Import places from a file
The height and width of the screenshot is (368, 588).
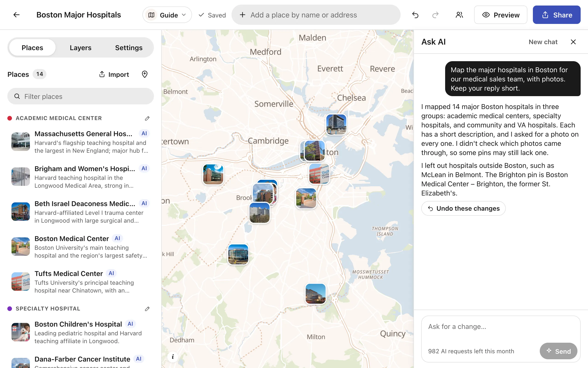(x=114, y=75)
